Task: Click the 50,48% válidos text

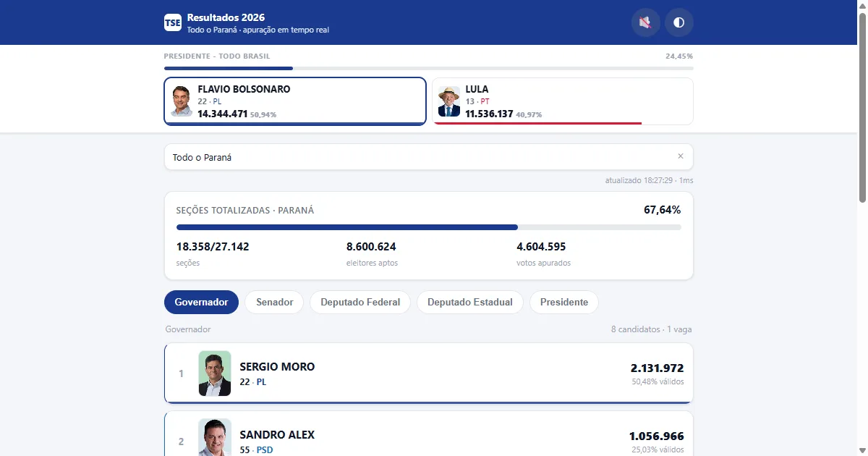Action: tap(658, 382)
